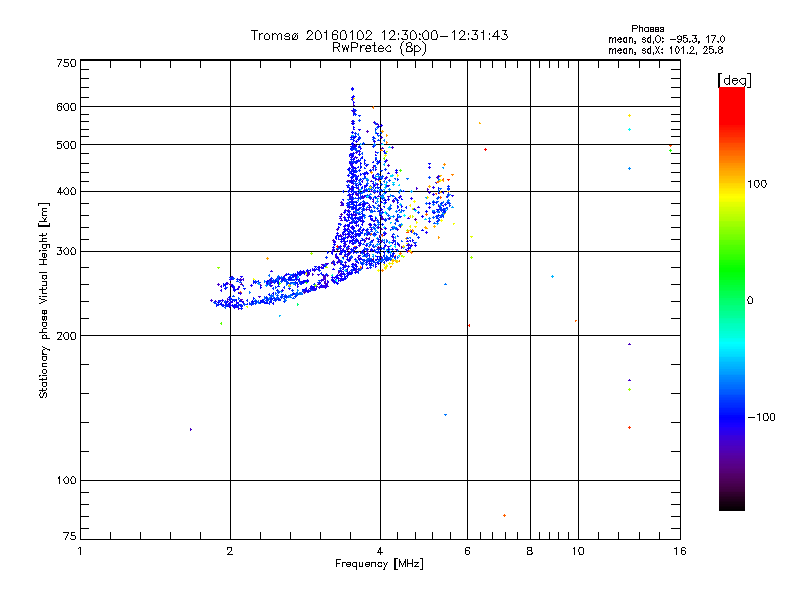
Task: Click the colorbar tick label '-100'
Action: pyautogui.click(x=761, y=417)
